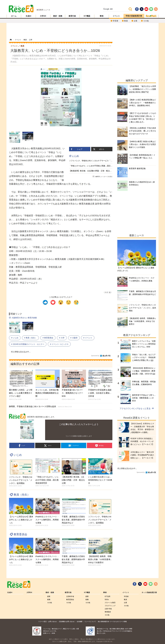Click the # 大阪府 tag

74,338
